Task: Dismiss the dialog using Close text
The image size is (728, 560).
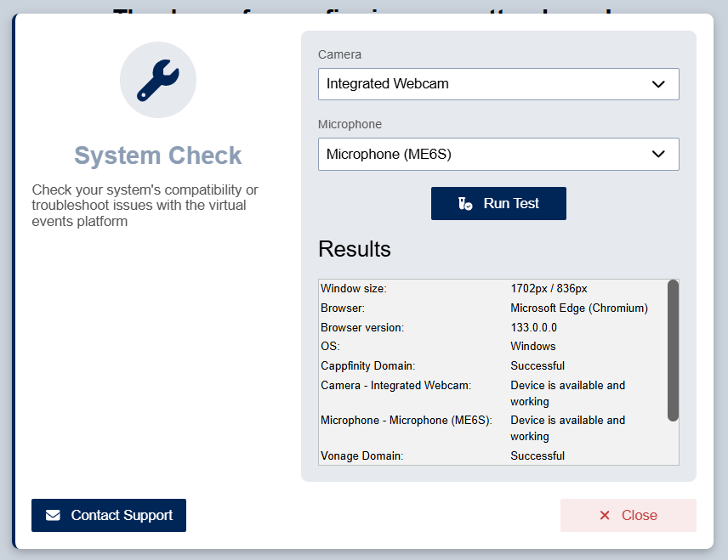Action: pos(639,516)
